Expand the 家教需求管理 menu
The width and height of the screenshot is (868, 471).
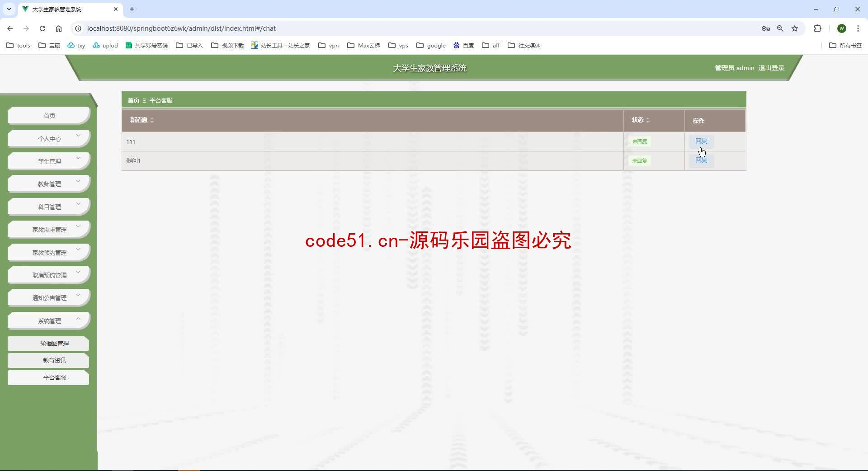[49, 230]
